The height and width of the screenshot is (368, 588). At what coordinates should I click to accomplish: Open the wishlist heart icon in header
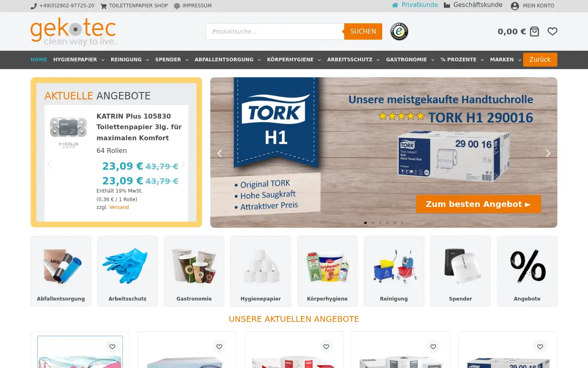click(x=552, y=31)
